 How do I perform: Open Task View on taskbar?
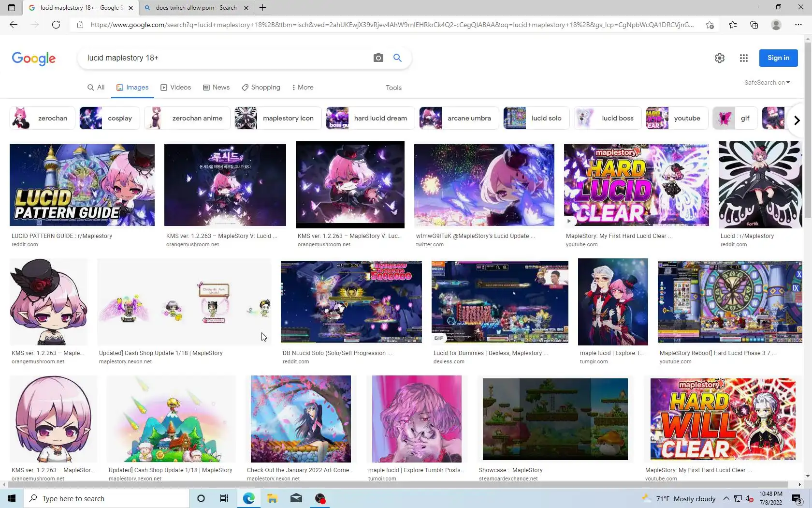tap(224, 498)
